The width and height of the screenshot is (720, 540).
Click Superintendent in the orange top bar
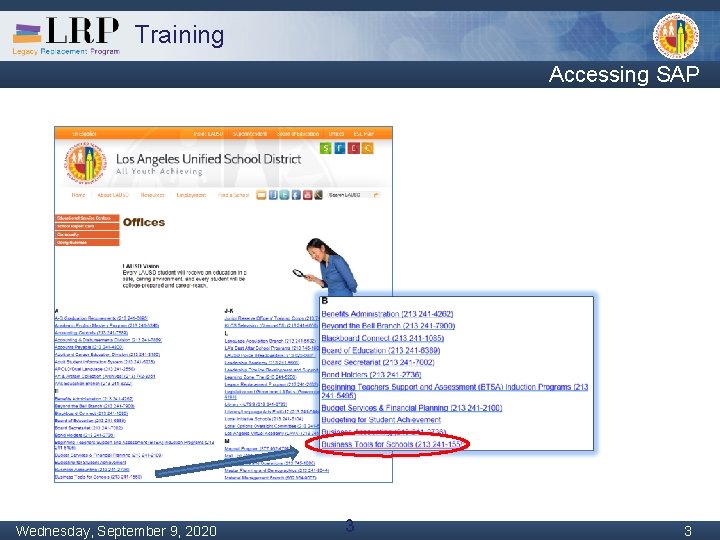tap(250, 134)
